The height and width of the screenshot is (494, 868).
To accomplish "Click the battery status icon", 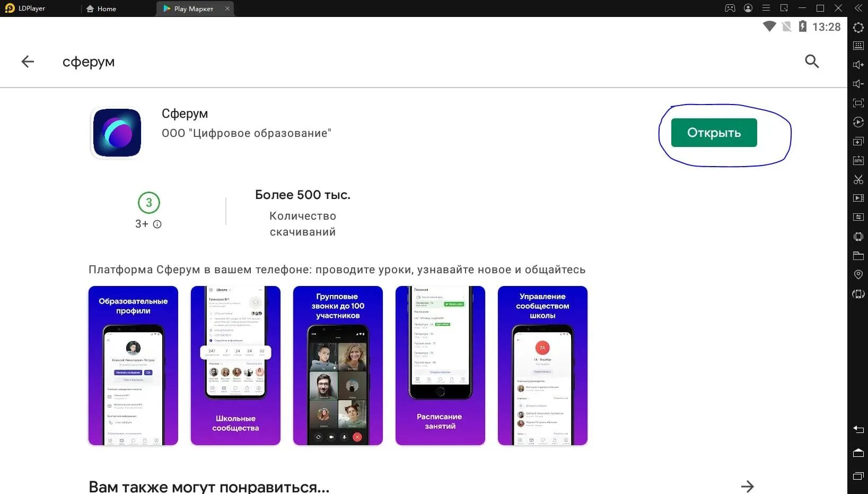I will point(802,27).
